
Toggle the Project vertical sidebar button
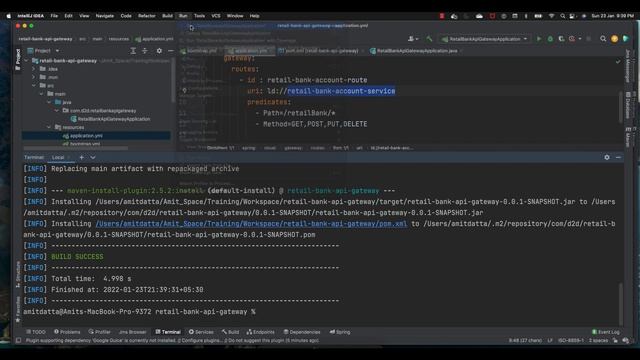point(18,60)
